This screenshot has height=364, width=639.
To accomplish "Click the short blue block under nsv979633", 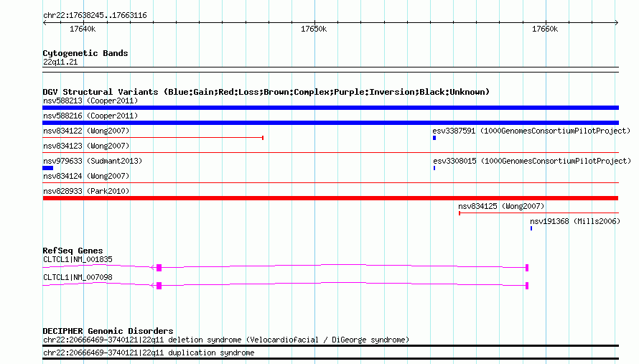I will pos(47,168).
